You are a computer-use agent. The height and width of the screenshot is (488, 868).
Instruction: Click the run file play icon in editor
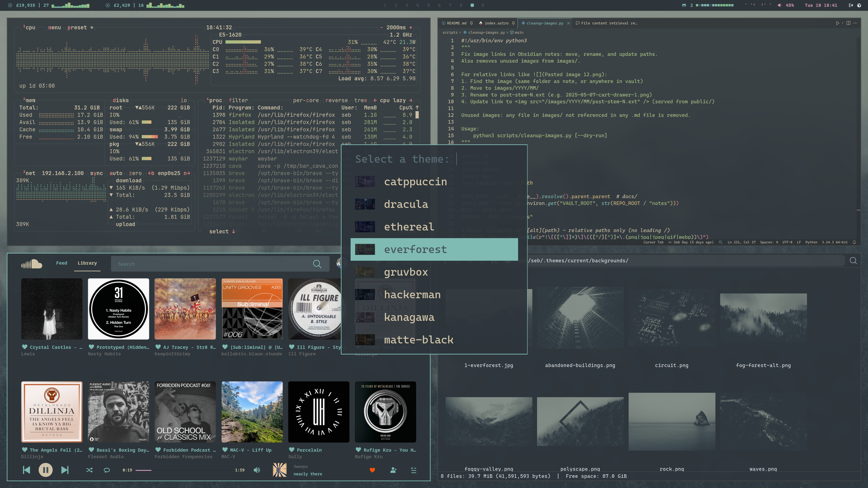[837, 23]
